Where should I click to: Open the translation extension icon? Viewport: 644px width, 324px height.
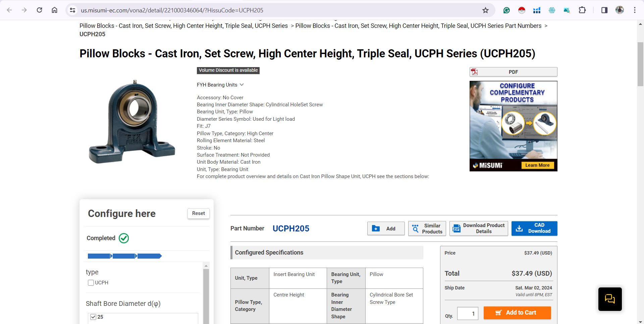pos(567,10)
